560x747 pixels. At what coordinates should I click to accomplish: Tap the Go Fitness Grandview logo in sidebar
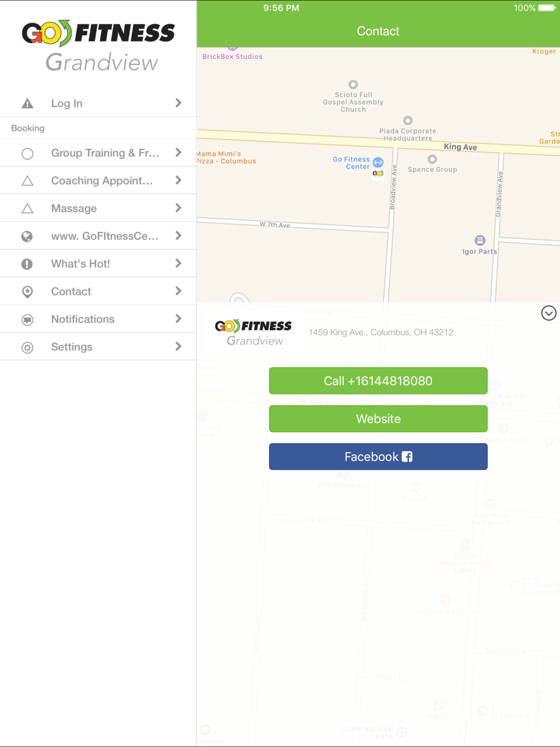[99, 46]
